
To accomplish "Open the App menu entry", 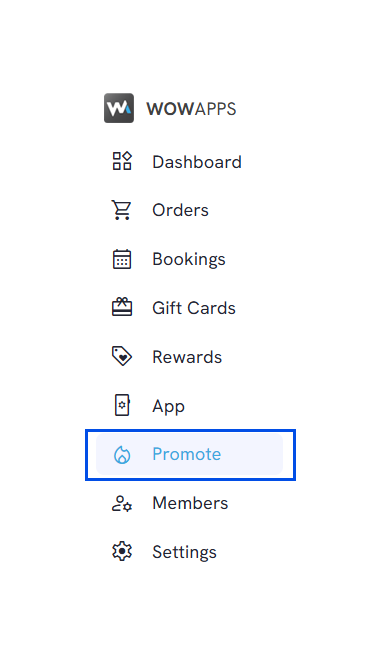I will (x=190, y=406).
